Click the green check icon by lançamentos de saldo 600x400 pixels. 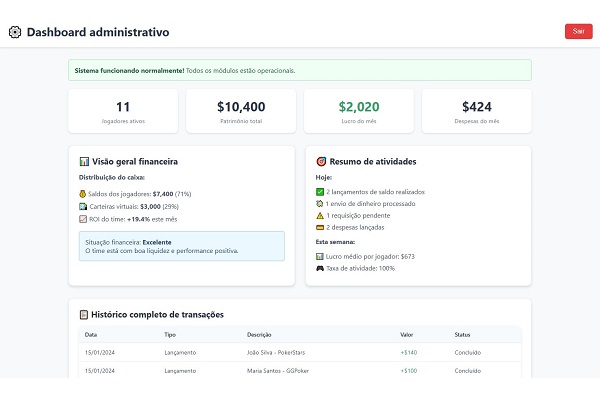click(320, 192)
